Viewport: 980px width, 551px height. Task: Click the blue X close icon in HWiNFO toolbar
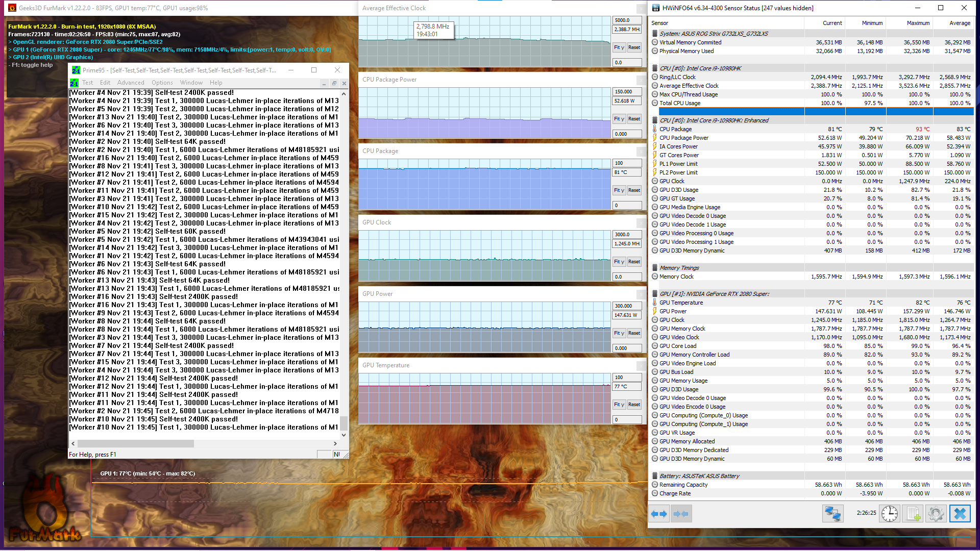(x=960, y=513)
